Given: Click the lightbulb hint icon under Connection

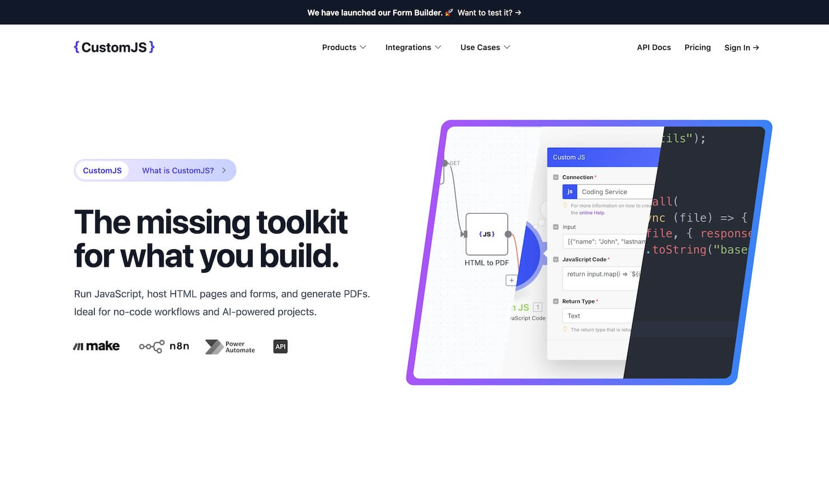Looking at the screenshot, I should [x=566, y=206].
